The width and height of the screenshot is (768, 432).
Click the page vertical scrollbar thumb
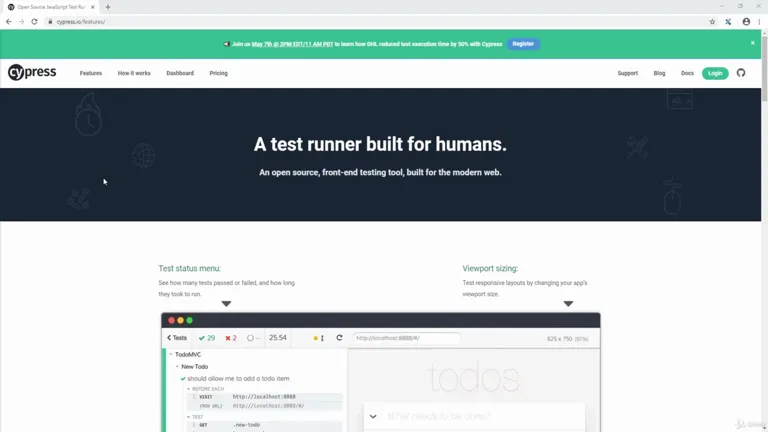pos(764,67)
